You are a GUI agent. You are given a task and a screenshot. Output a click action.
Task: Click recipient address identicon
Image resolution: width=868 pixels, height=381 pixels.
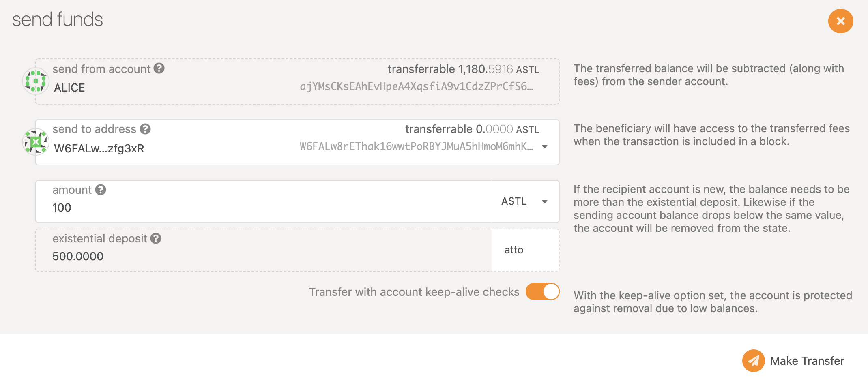pos(36,142)
